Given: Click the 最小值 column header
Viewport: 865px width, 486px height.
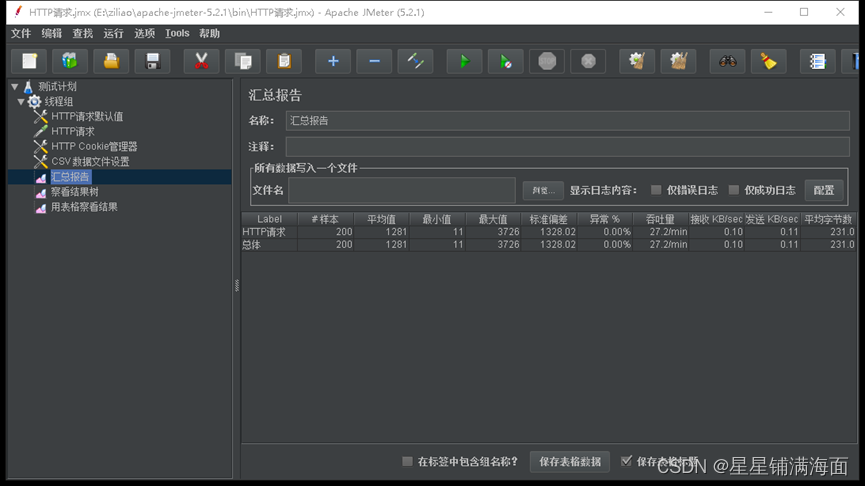Looking at the screenshot, I should [437, 220].
